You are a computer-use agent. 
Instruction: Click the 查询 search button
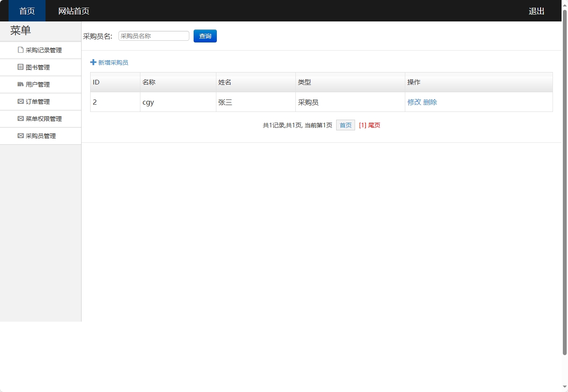pyautogui.click(x=205, y=36)
